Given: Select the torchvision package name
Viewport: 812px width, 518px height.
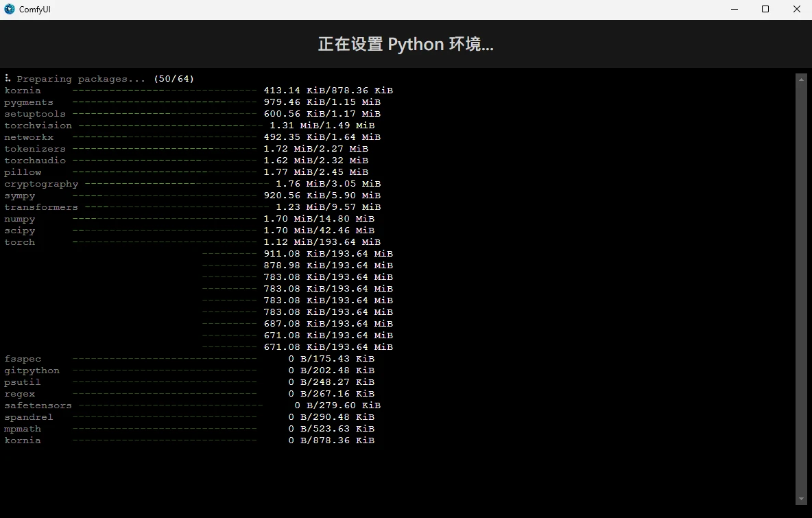Looking at the screenshot, I should click(x=38, y=126).
